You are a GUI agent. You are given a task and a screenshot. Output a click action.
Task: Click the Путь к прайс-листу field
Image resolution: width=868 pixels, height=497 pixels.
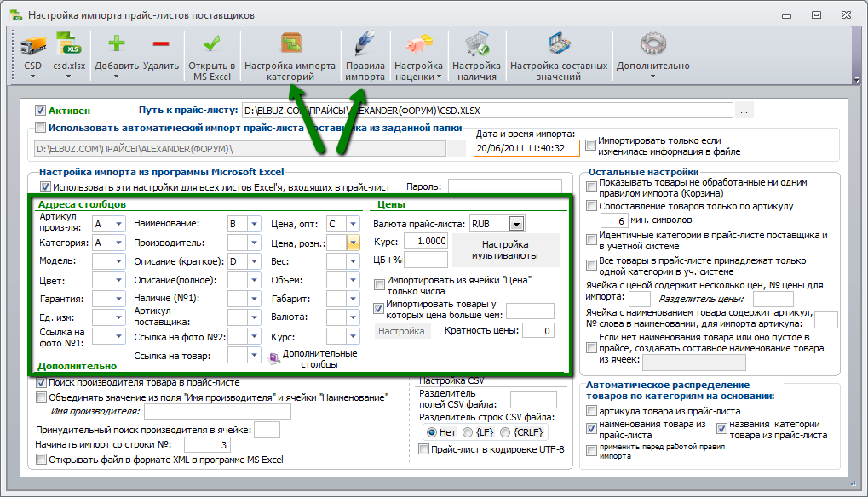coord(488,111)
